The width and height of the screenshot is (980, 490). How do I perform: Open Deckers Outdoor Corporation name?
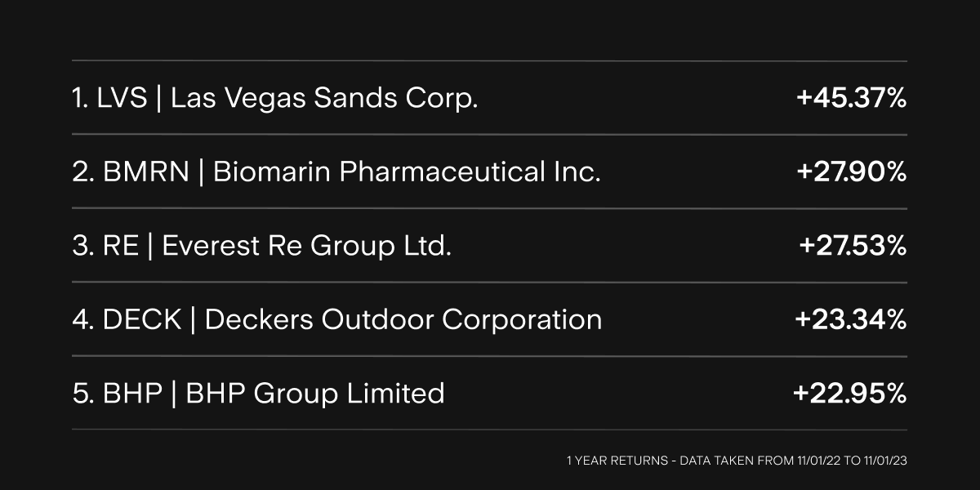[403, 319]
